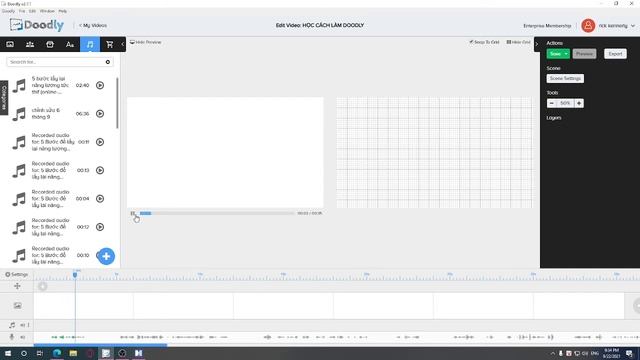Click the red user avatar
640x360 pixels.
tap(588, 26)
